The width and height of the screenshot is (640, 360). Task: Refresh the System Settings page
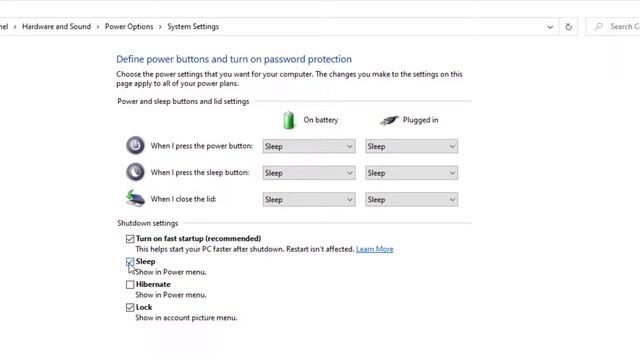pos(569,27)
